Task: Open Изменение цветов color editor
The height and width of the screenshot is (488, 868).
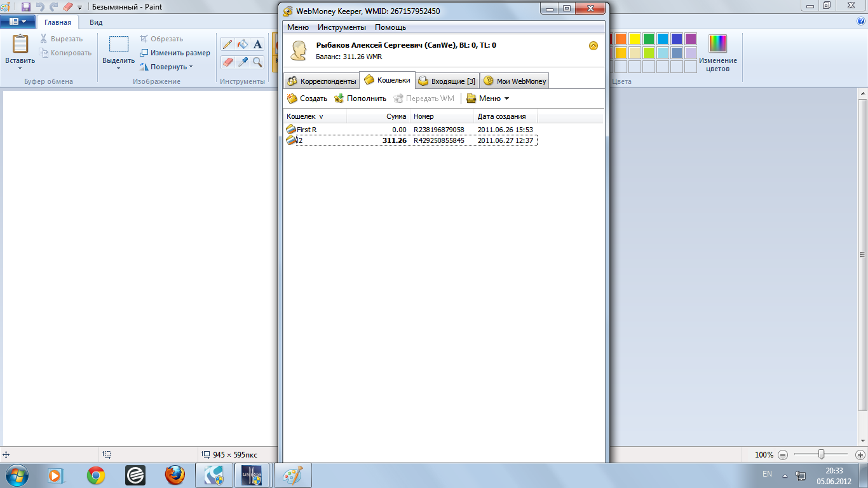Action: tap(718, 53)
